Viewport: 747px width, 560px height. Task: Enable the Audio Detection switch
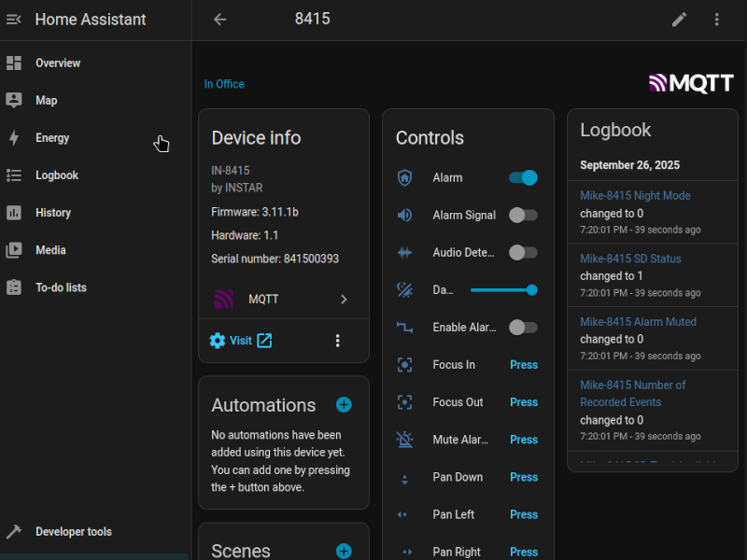pos(523,252)
